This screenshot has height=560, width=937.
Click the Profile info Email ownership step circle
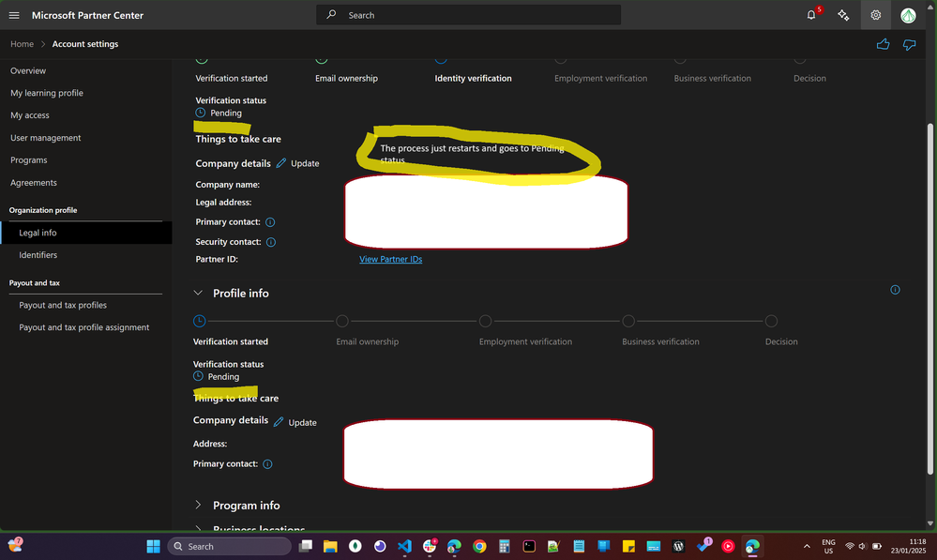pyautogui.click(x=342, y=321)
